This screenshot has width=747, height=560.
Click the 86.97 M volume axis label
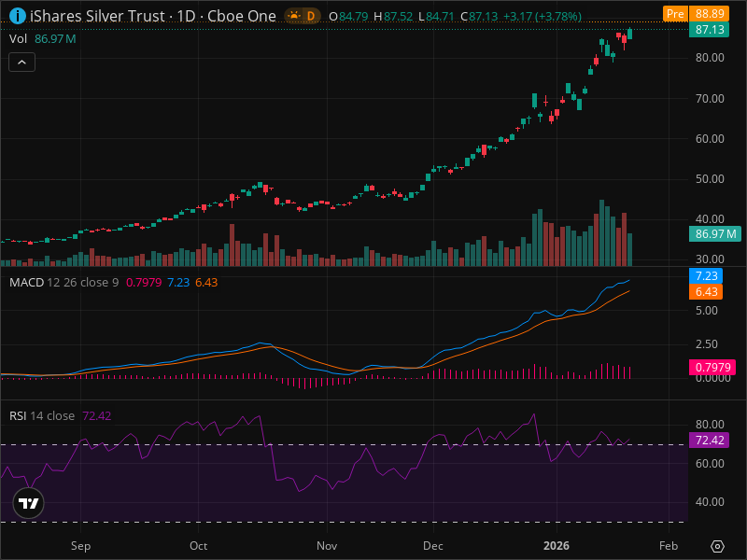[x=715, y=234]
